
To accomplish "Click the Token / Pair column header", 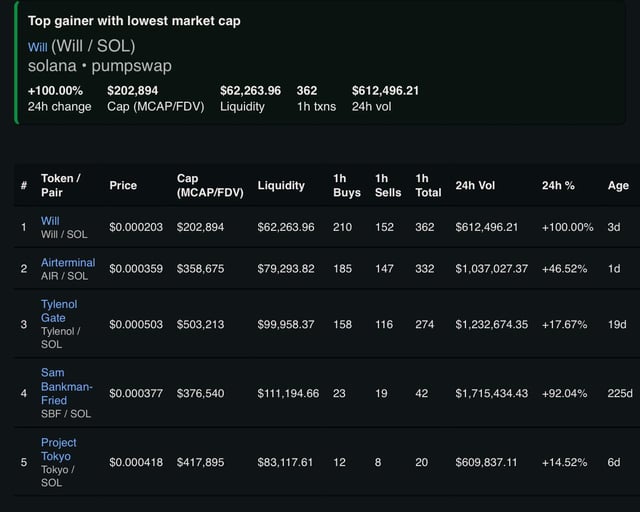I will (x=60, y=185).
